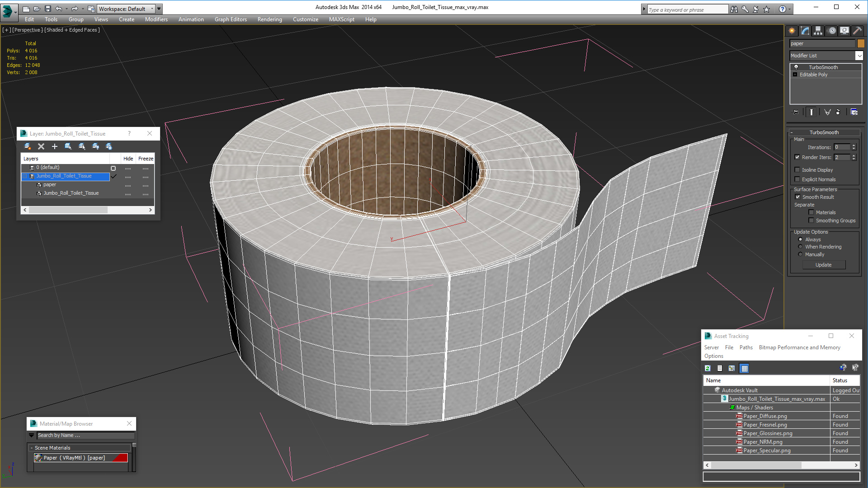Toggle TurboSmooth lightbulb visibility

pyautogui.click(x=796, y=67)
